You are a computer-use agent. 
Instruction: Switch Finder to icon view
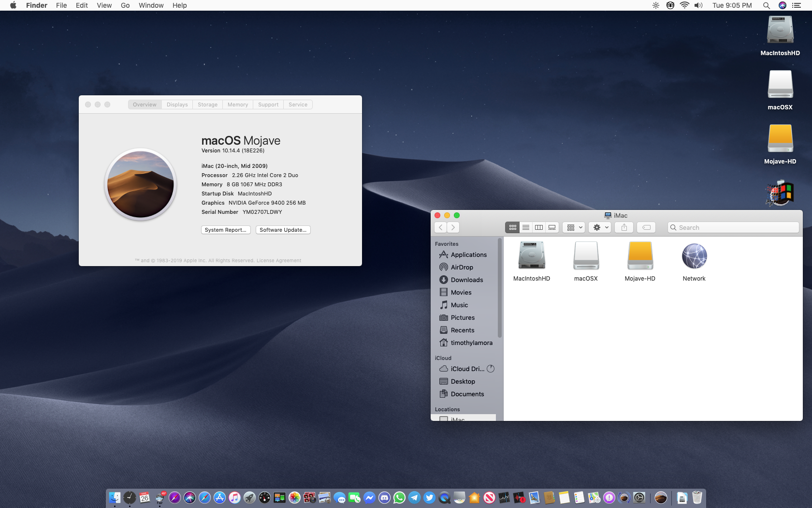512,227
